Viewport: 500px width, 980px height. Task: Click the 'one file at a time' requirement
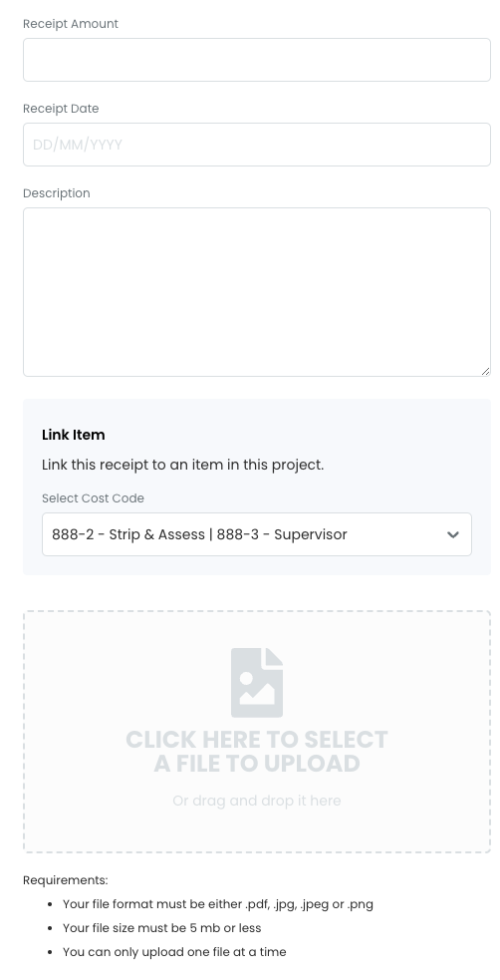(174, 952)
